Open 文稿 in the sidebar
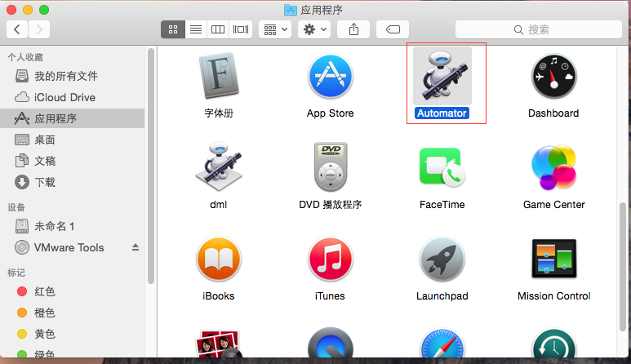 73,161
